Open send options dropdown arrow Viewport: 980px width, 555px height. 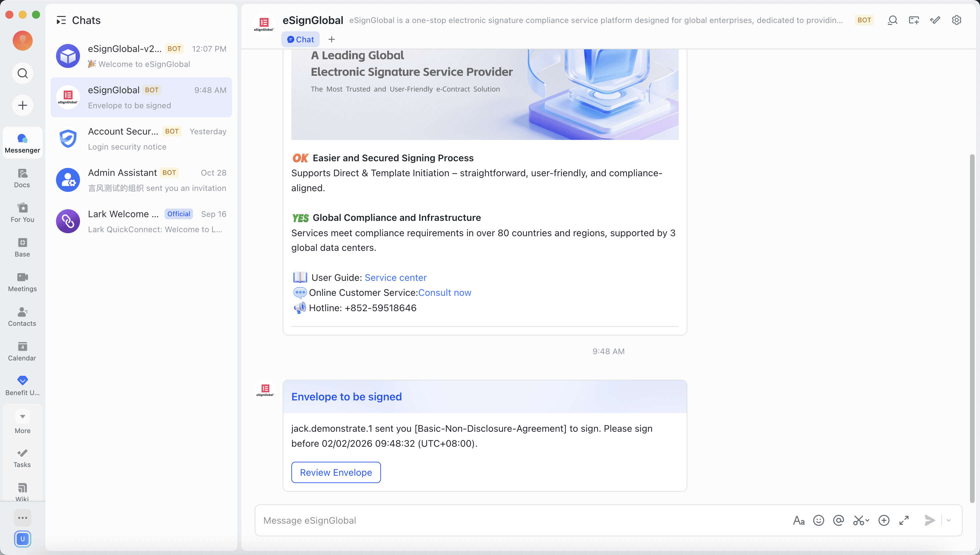click(948, 520)
